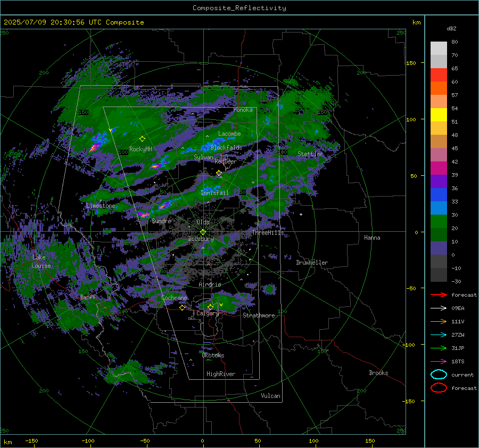Select the topmost light gray legend swatch
Screen dimensions: 479x448
tap(439, 48)
